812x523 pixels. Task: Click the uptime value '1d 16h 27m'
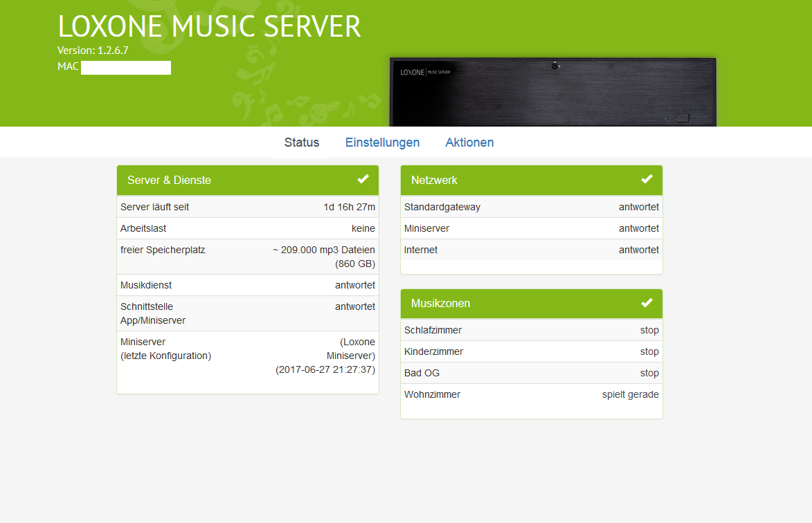349,207
